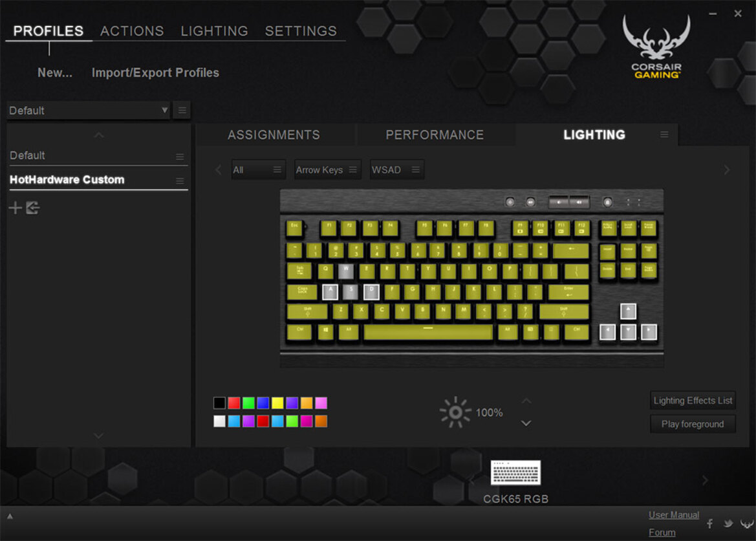The image size is (756, 541).
Task: Open the Corsair Facebook page icon
Action: (x=709, y=524)
